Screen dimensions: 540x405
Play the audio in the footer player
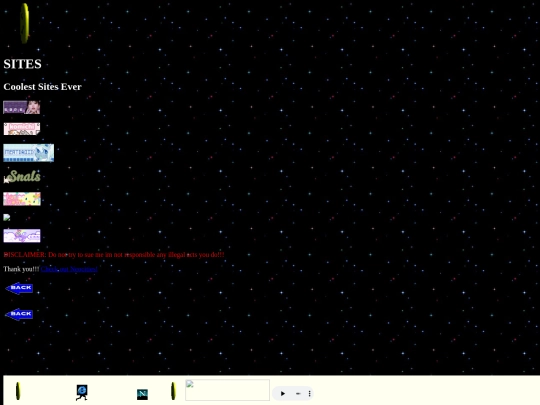pos(283,393)
